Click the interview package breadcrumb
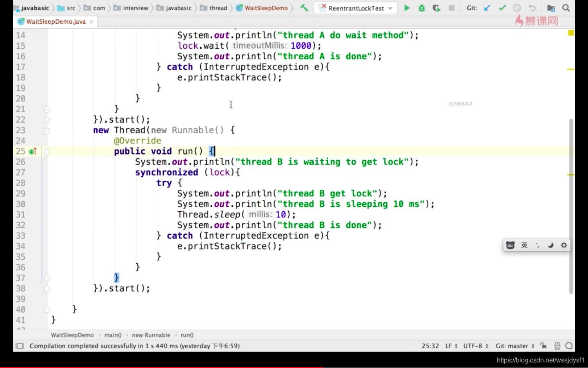588x368 pixels. pos(131,8)
